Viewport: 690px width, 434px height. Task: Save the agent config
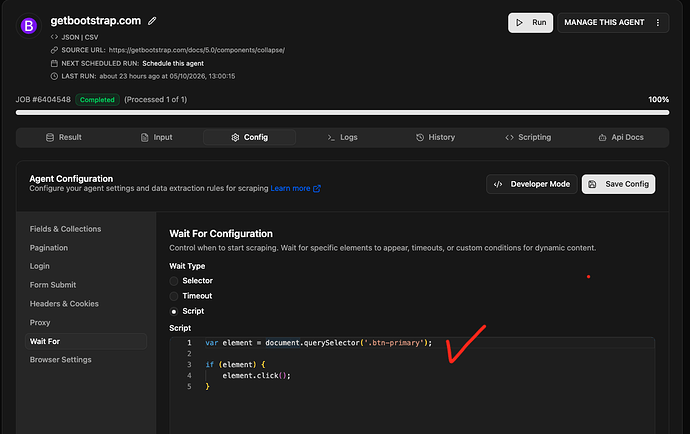(618, 184)
